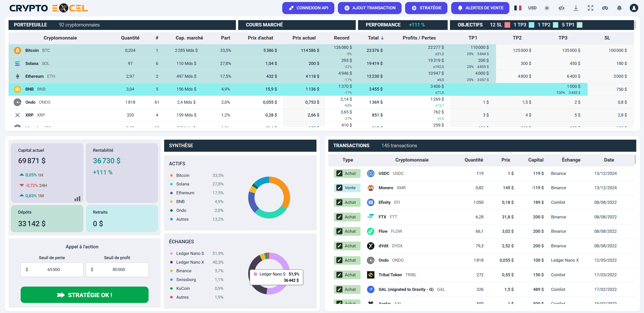Open the STRATÉGIE panel from the top bar
644x313 pixels.
tap(426, 8)
